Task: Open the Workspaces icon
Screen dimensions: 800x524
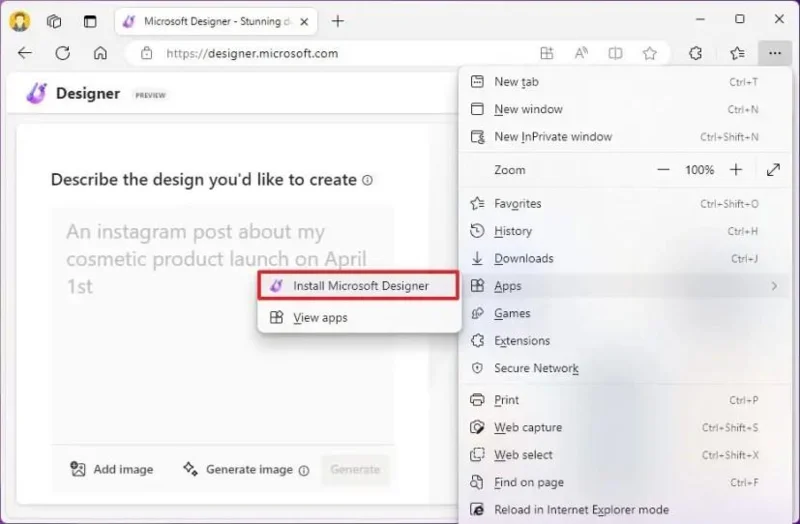Action: [x=54, y=21]
